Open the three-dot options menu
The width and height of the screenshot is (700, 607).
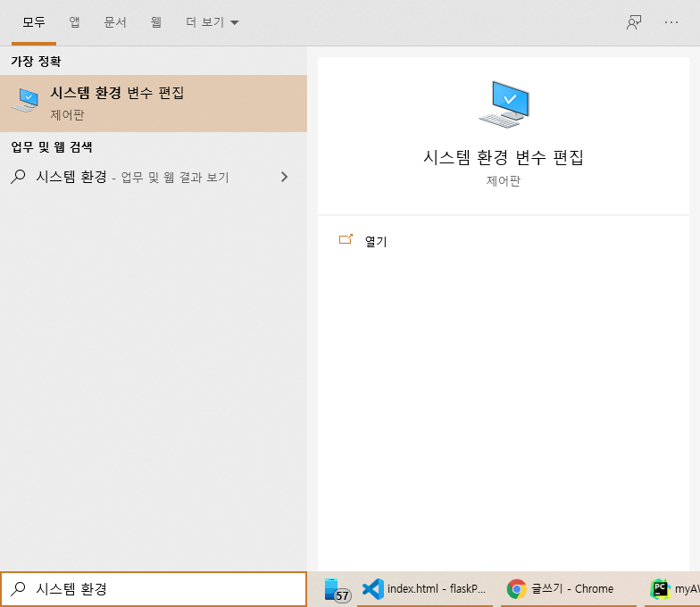point(671,22)
